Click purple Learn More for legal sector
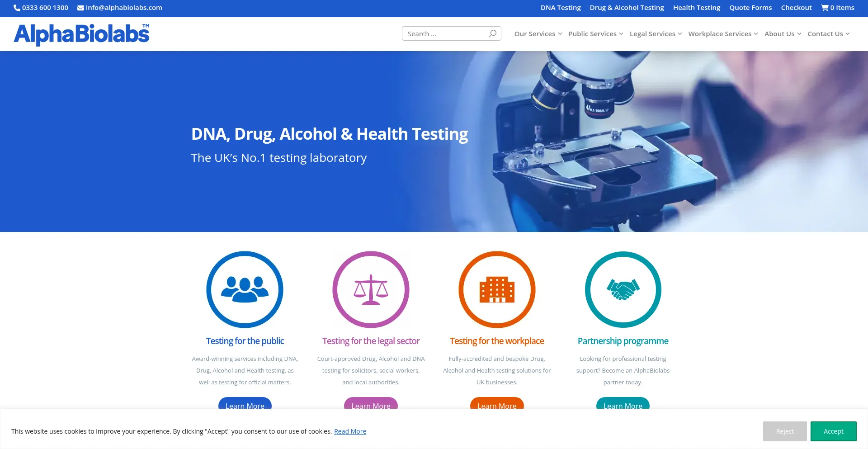 (371, 404)
